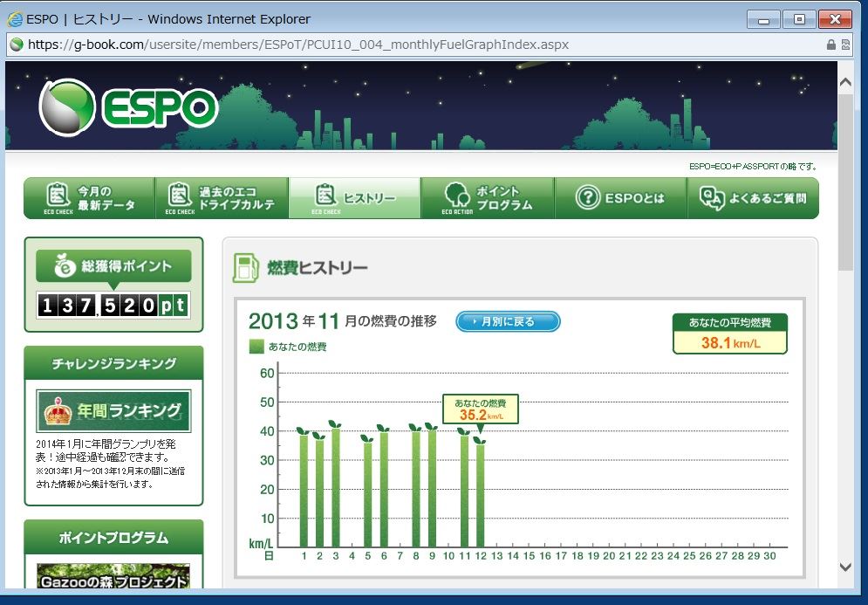Image resolution: width=868 pixels, height=605 pixels.
Task: Click the 2013年11月の燃費の推移 title
Action: coord(343,321)
